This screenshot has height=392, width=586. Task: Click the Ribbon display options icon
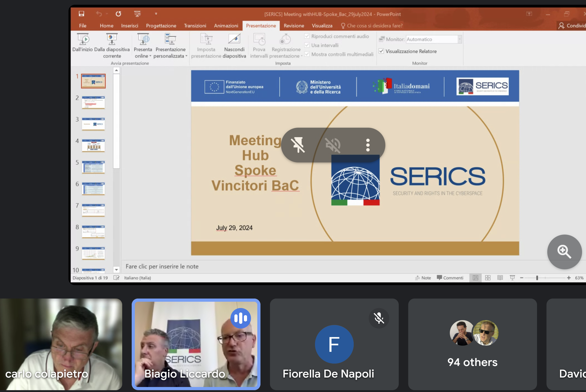[x=529, y=14]
